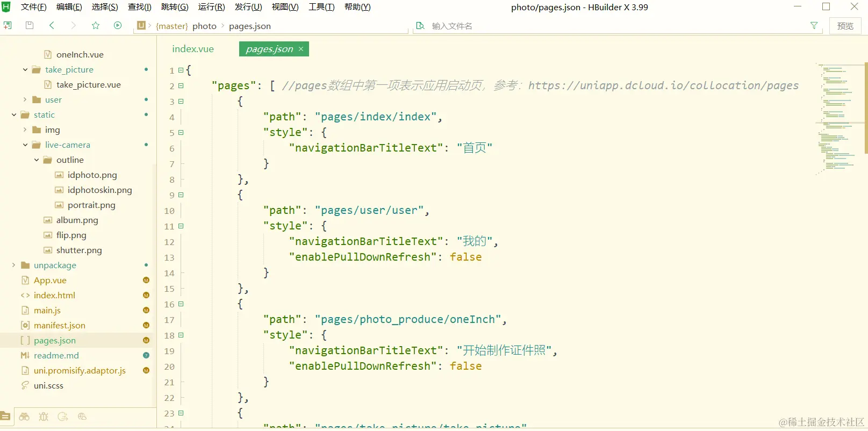The image size is (868, 431).
Task: Go back with the left arrow icon
Action: pos(52,25)
